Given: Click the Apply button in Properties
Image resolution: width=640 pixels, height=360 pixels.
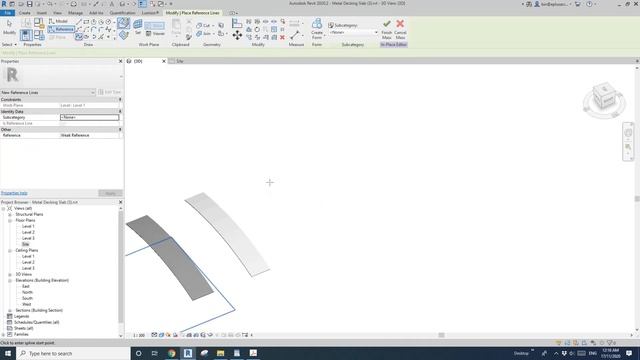Looking at the screenshot, I should click(x=110, y=193).
